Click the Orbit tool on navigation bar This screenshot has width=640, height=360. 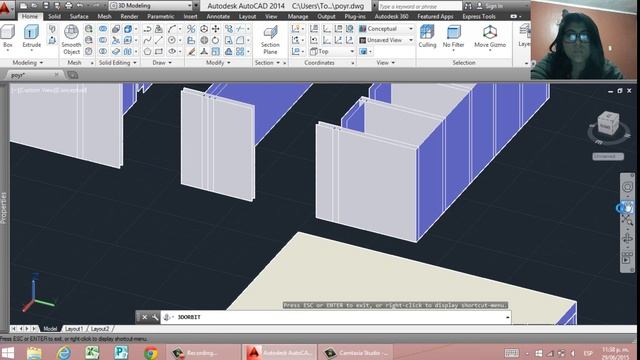627,238
